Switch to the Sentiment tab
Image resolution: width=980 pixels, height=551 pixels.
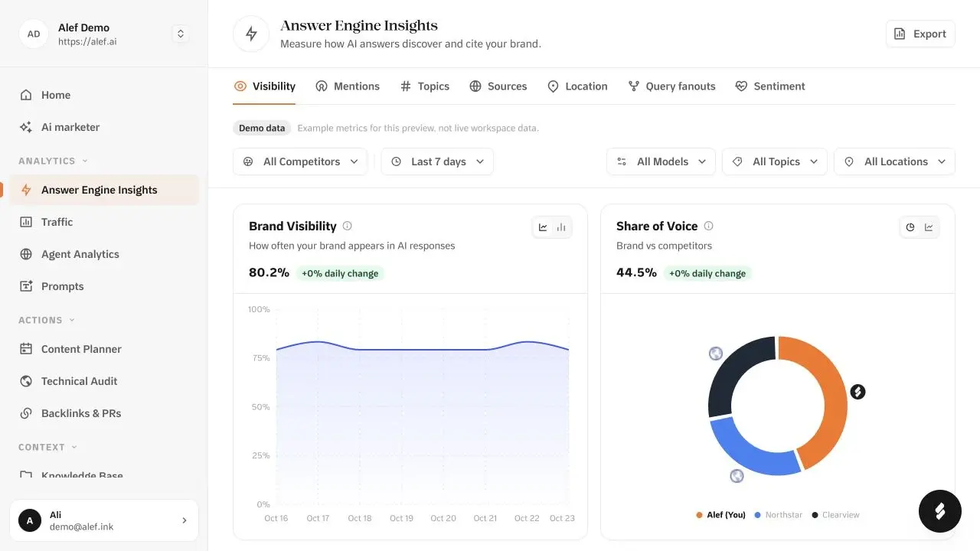click(770, 86)
